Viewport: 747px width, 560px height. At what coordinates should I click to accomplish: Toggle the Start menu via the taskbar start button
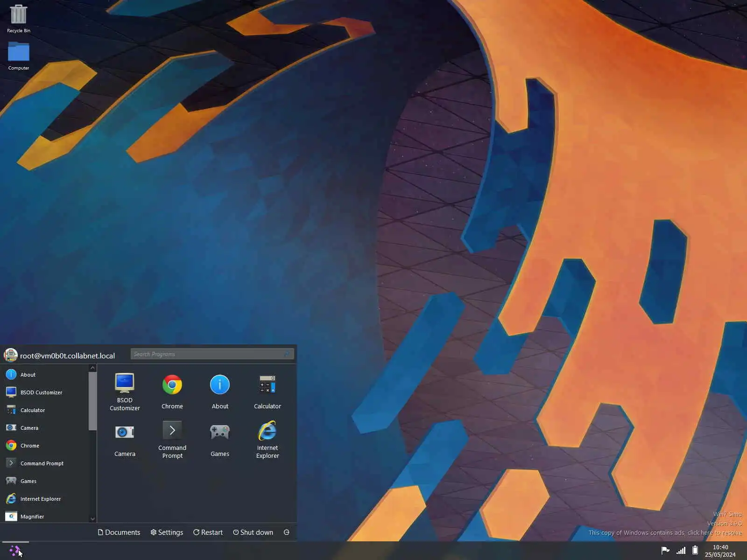point(15,551)
